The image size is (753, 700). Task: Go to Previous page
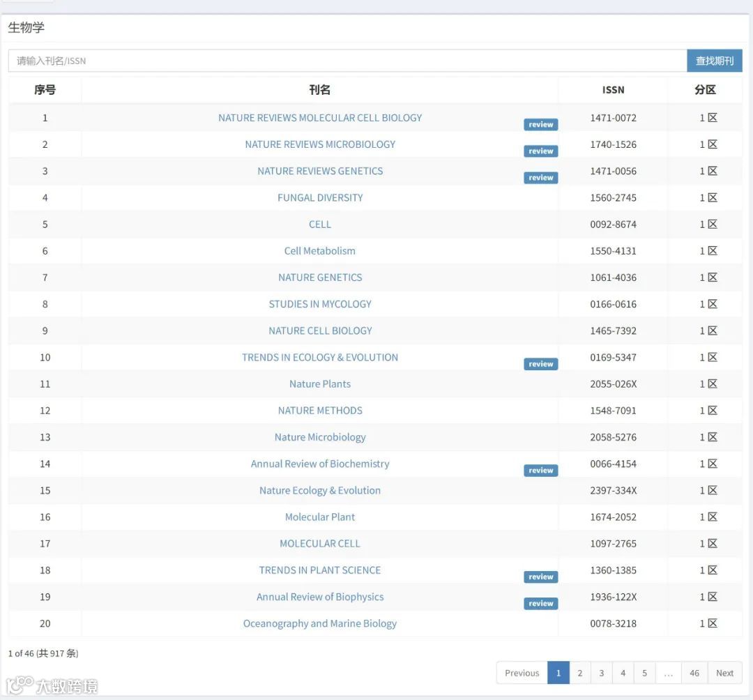(x=522, y=673)
